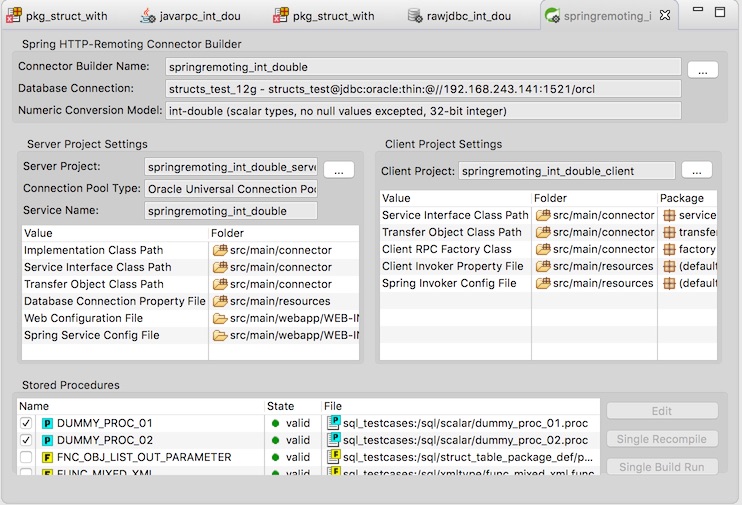Select the springremoting_i tab
742x505 pixels.
607,16
